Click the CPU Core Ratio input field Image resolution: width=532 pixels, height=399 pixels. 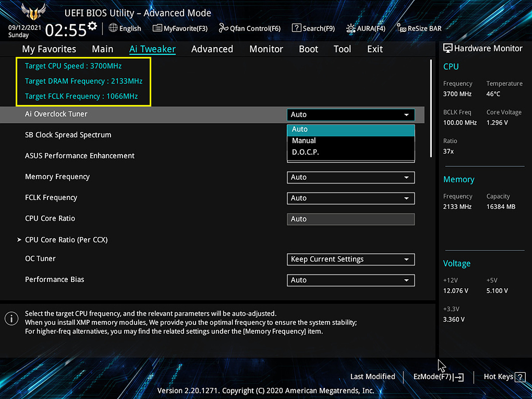coord(351,219)
